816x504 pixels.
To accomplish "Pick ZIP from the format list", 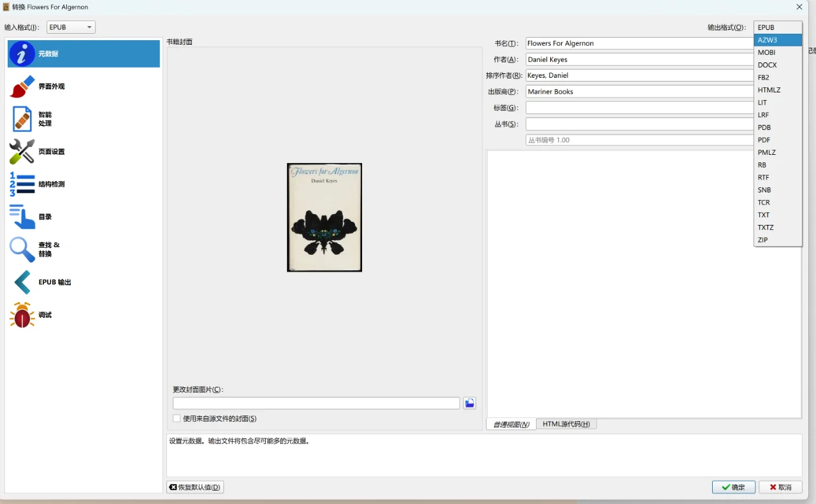I will pos(778,240).
